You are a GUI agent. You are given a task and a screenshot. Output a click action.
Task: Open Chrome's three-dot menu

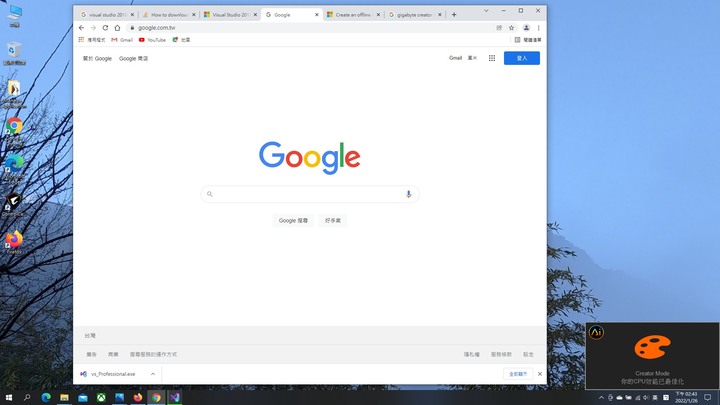(x=539, y=28)
